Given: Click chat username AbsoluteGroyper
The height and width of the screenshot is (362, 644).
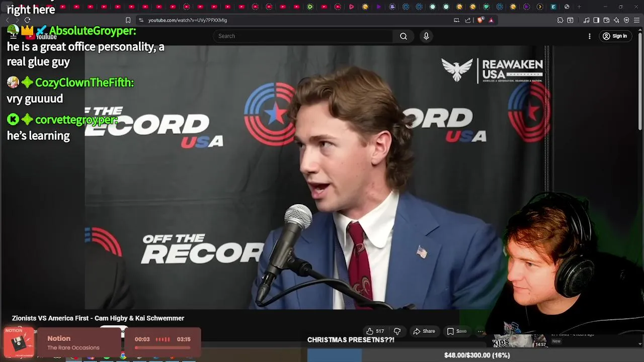Looking at the screenshot, I should point(93,31).
